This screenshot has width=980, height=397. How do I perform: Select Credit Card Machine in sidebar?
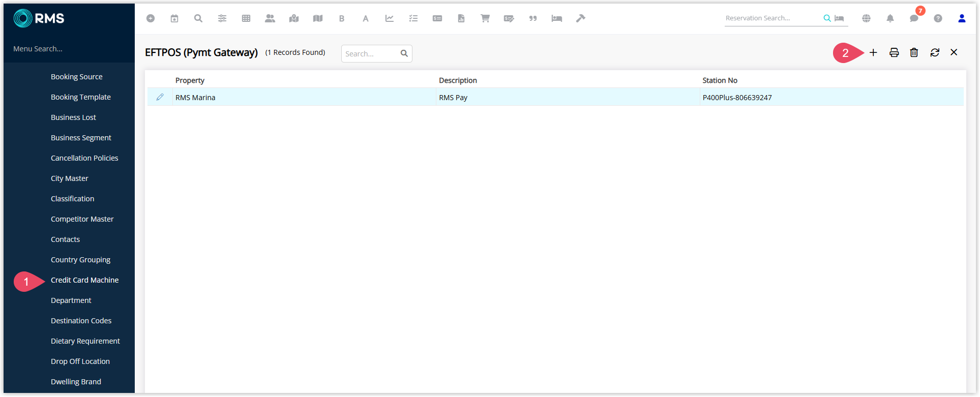point(84,280)
